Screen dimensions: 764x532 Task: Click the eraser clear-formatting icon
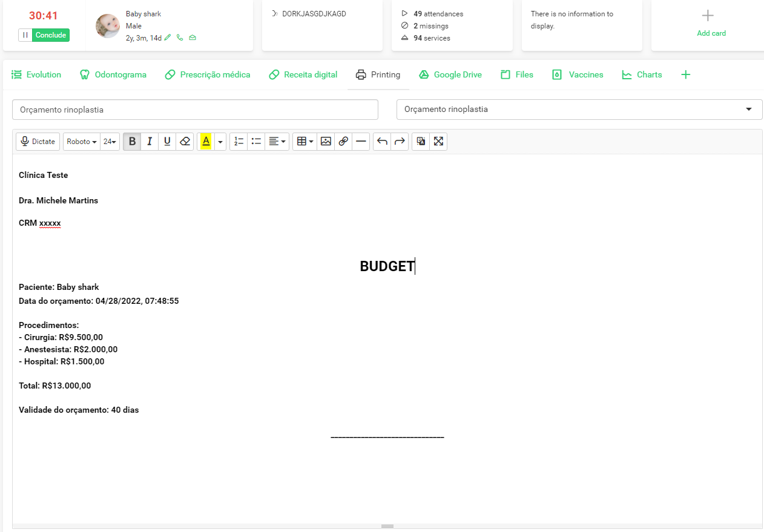click(x=185, y=142)
